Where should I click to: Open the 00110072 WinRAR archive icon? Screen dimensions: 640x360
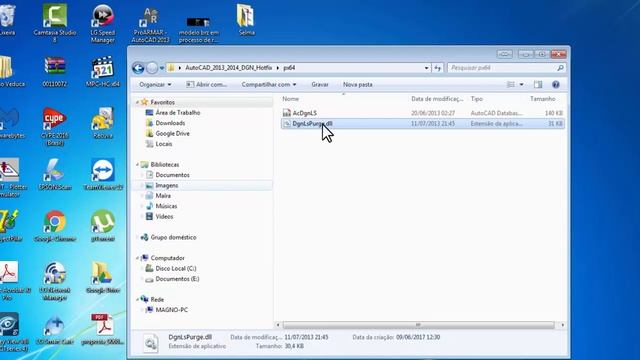click(x=55, y=72)
